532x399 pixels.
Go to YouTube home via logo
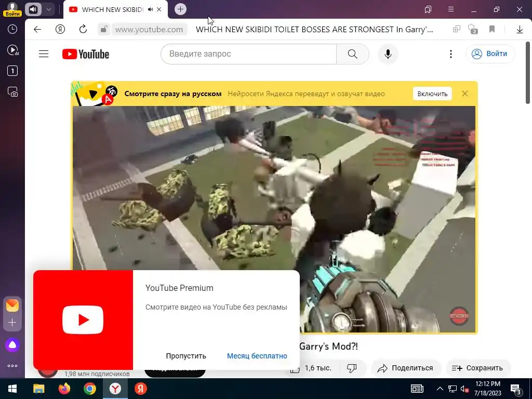point(86,54)
